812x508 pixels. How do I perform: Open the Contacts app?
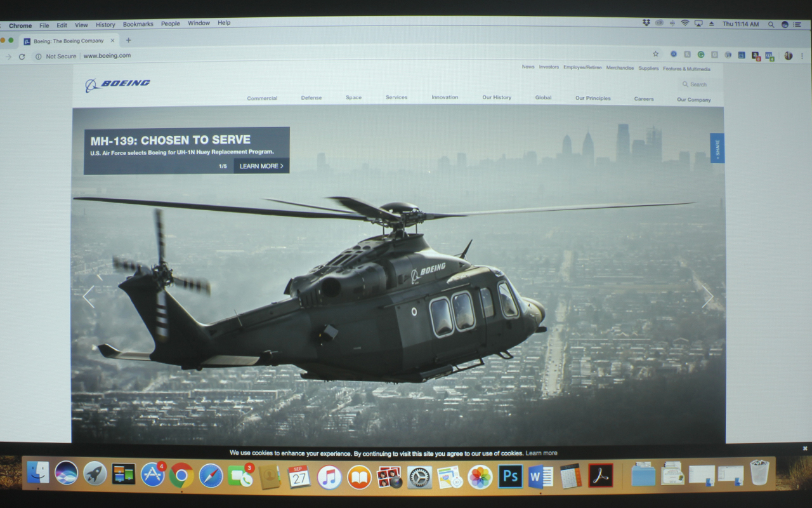coord(270,476)
